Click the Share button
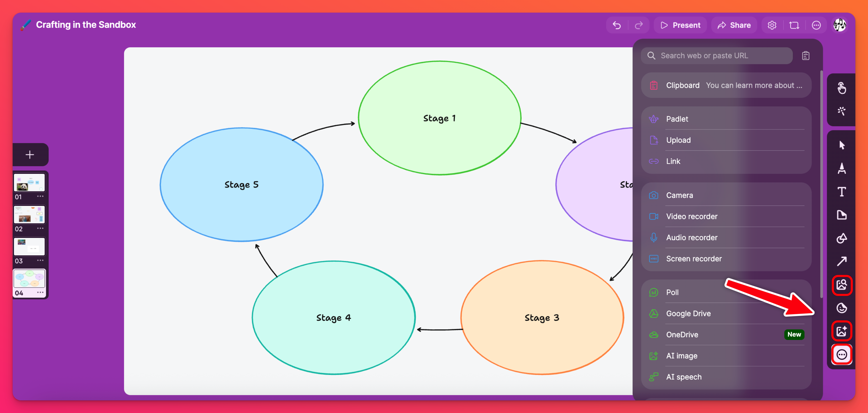 [734, 25]
